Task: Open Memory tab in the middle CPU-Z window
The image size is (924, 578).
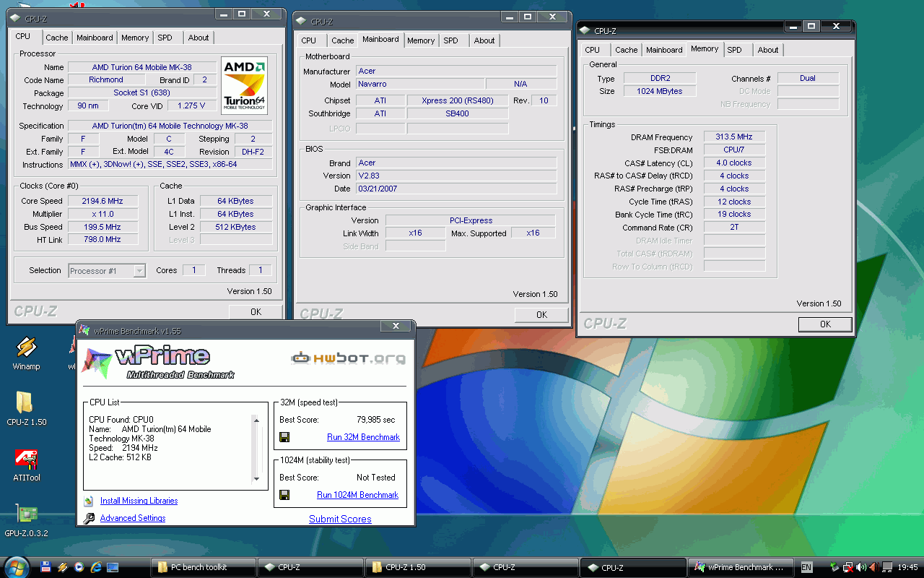Action: tap(421, 40)
